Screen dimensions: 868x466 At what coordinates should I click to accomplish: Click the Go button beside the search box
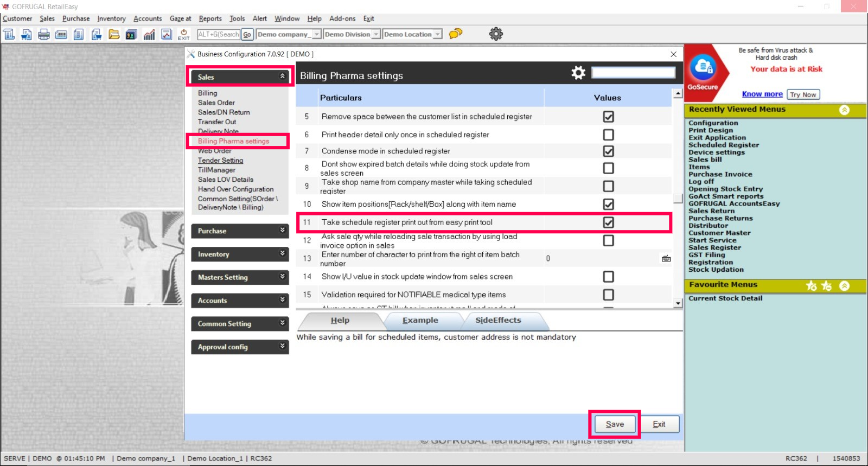(x=247, y=35)
